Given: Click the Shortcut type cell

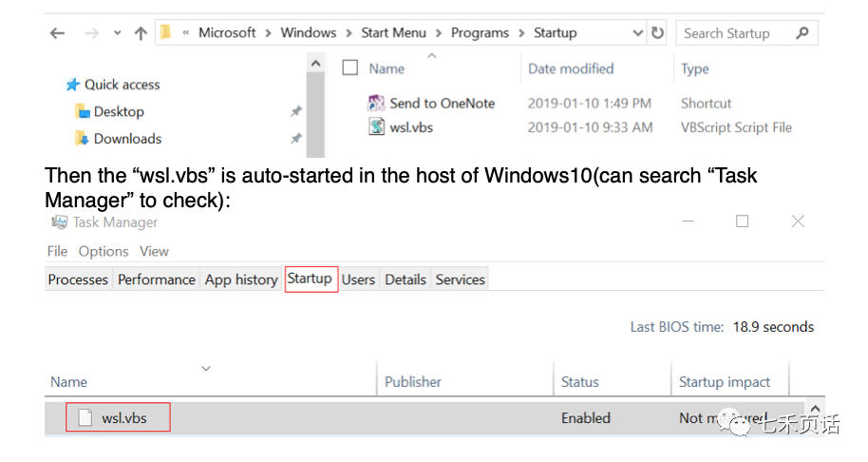Looking at the screenshot, I should [x=706, y=103].
